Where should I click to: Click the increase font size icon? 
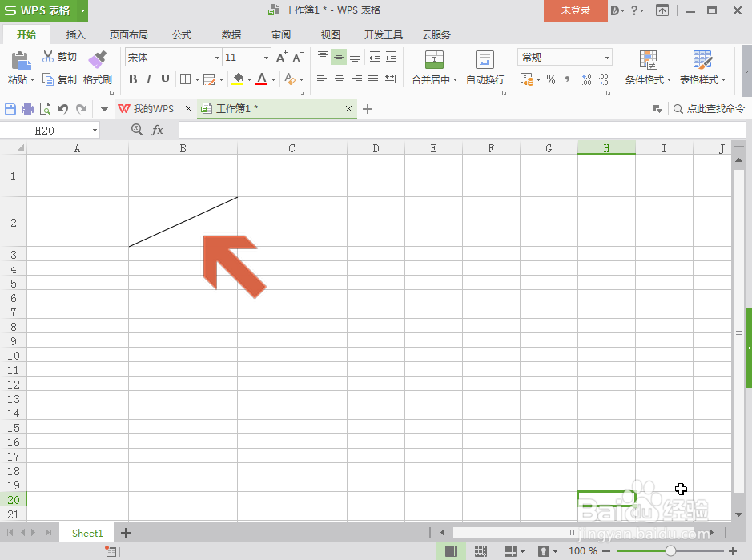click(x=282, y=57)
